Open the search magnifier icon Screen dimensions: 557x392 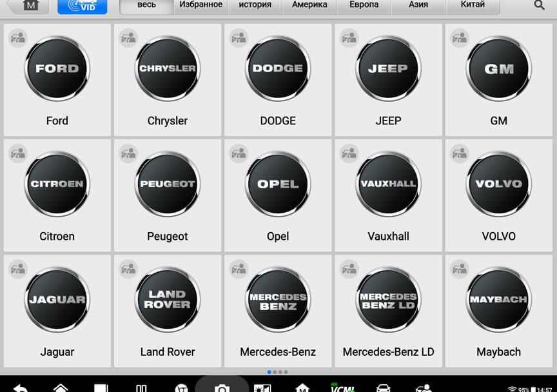(539, 5)
